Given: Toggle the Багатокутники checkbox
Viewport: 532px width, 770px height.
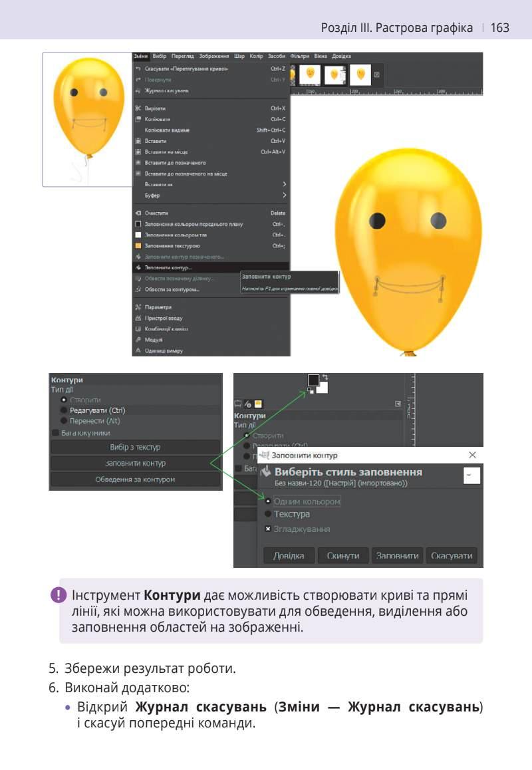Looking at the screenshot, I should (55, 433).
